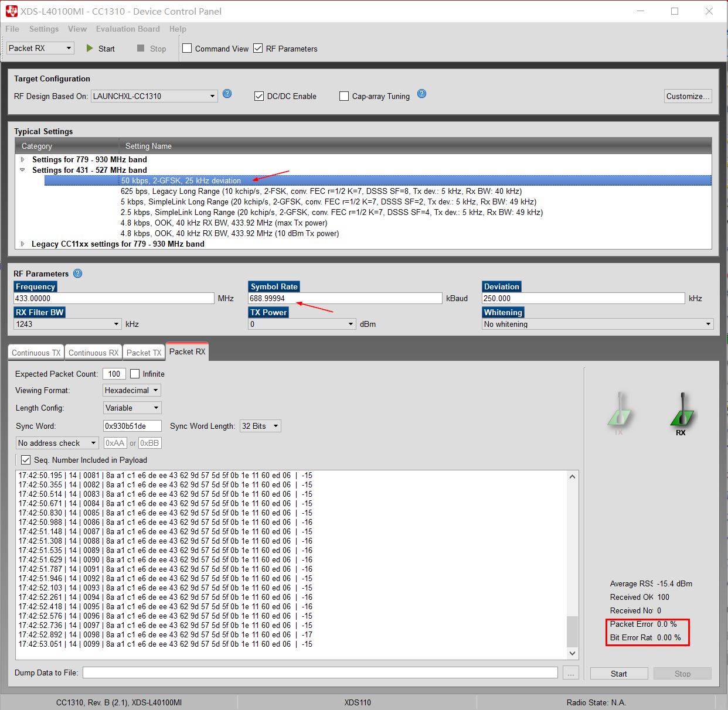Open the Settings menu
The width and height of the screenshot is (728, 710).
click(x=44, y=29)
